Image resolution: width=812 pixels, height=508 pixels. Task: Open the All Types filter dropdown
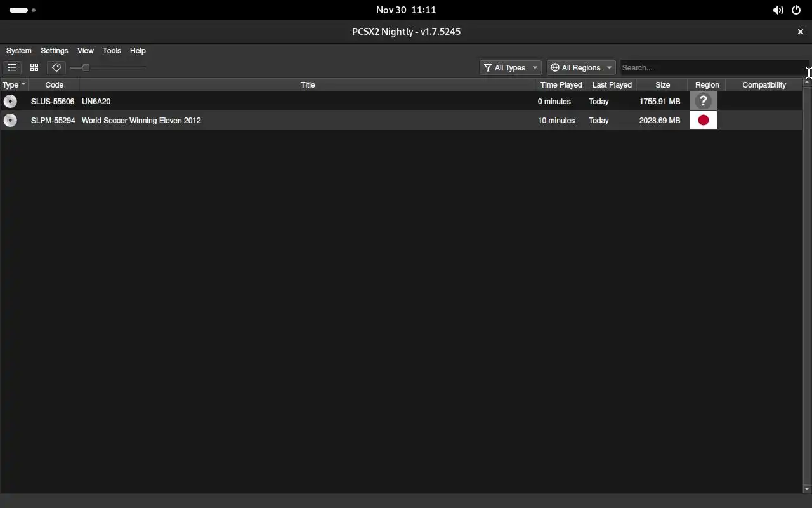[511, 67]
